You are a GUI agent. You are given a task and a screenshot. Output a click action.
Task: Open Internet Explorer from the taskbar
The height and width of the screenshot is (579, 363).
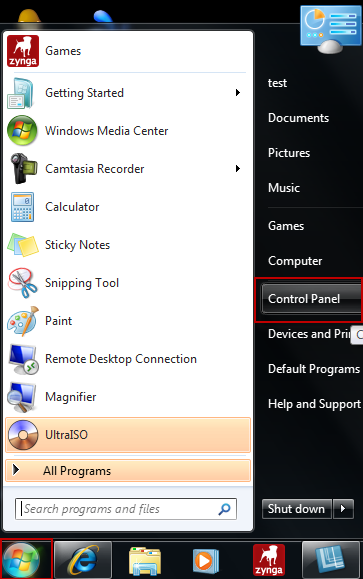coord(83,561)
